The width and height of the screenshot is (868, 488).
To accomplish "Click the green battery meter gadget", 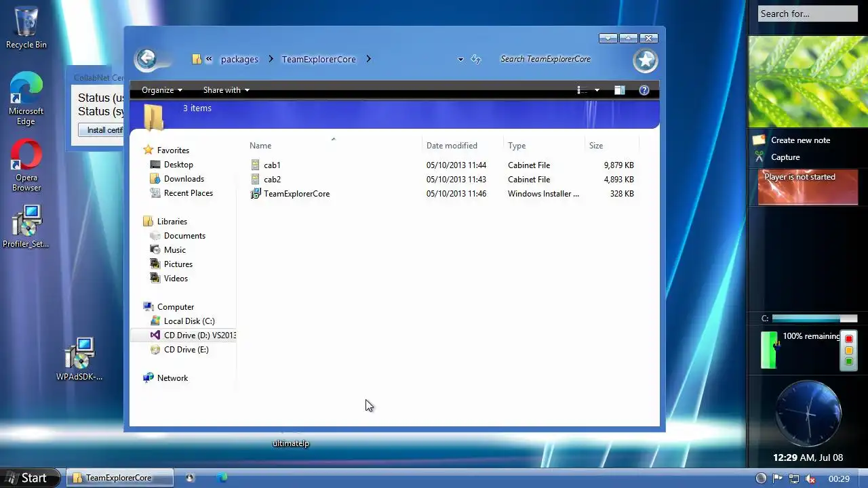I will [x=768, y=350].
